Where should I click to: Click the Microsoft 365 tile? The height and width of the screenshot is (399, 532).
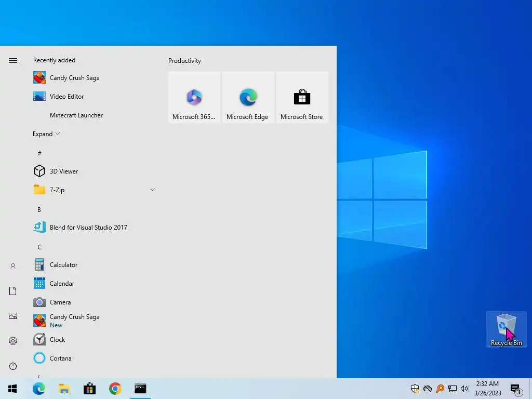[194, 97]
